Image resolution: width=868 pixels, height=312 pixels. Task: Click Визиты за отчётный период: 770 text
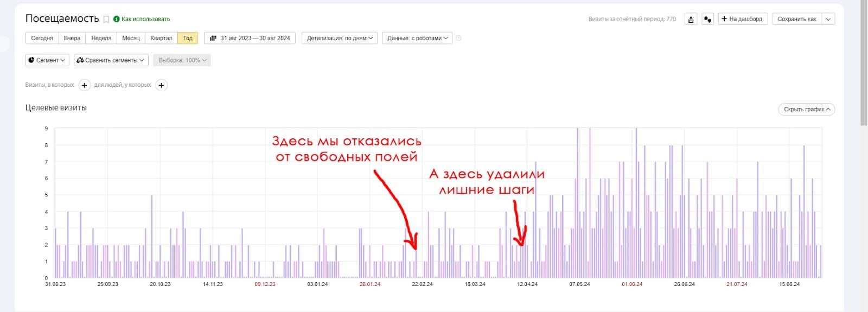(632, 19)
